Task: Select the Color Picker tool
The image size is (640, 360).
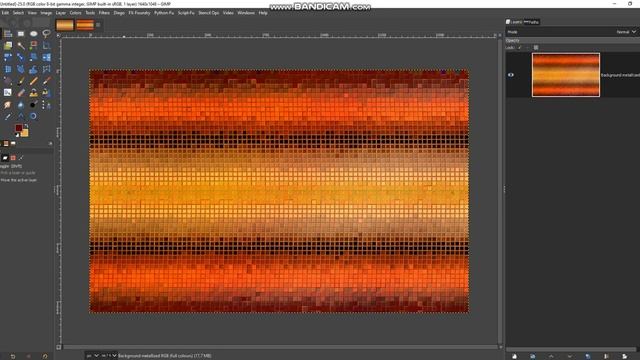Action: [x=7, y=116]
